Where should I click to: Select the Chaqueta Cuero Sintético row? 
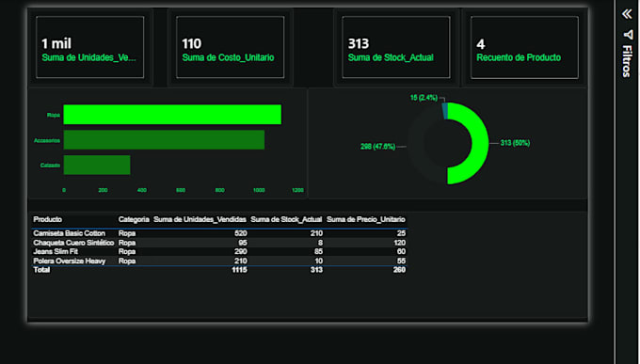219,243
